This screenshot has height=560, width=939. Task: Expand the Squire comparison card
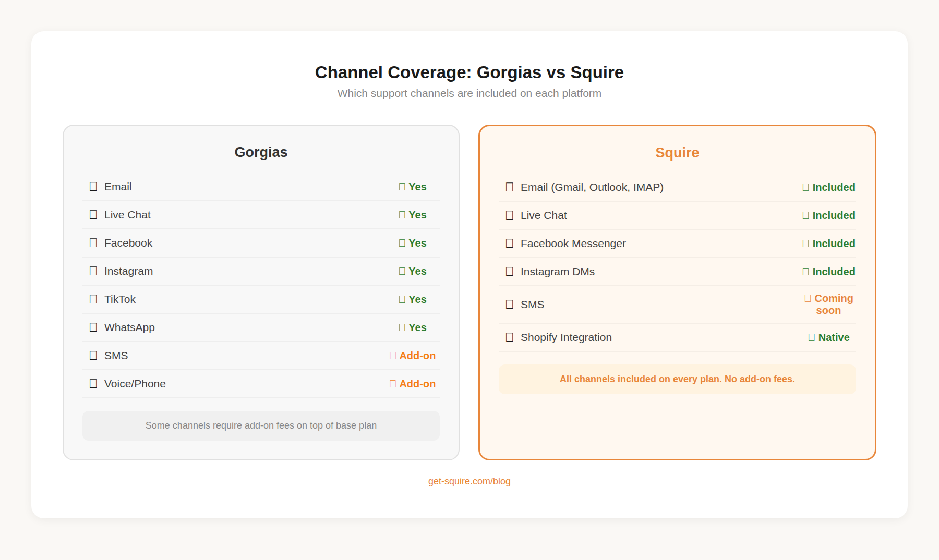coord(677,291)
